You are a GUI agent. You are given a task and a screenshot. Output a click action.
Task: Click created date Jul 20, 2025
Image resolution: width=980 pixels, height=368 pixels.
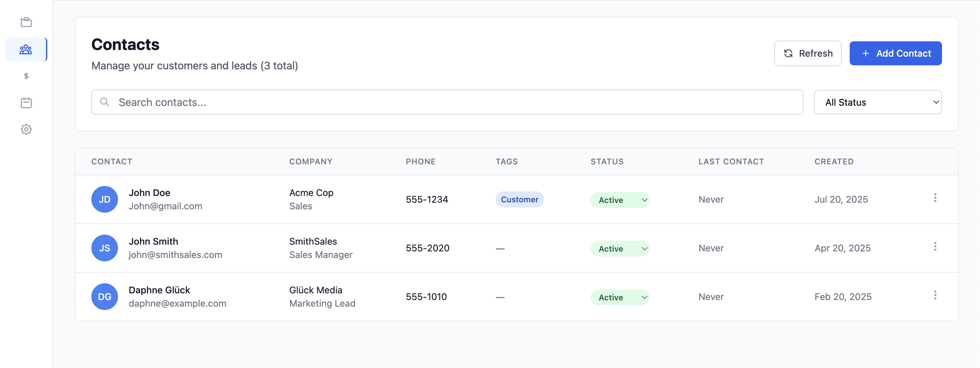coord(841,199)
